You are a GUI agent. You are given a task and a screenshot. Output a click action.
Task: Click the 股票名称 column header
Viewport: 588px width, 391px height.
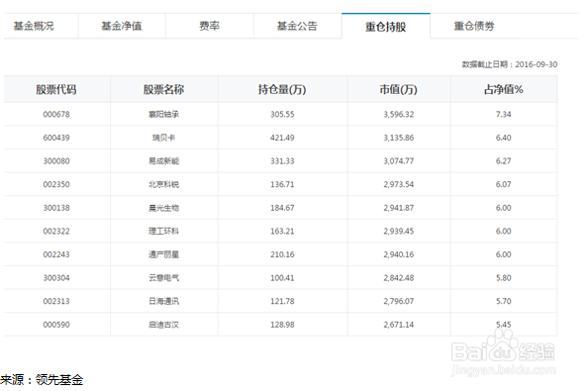(163, 90)
